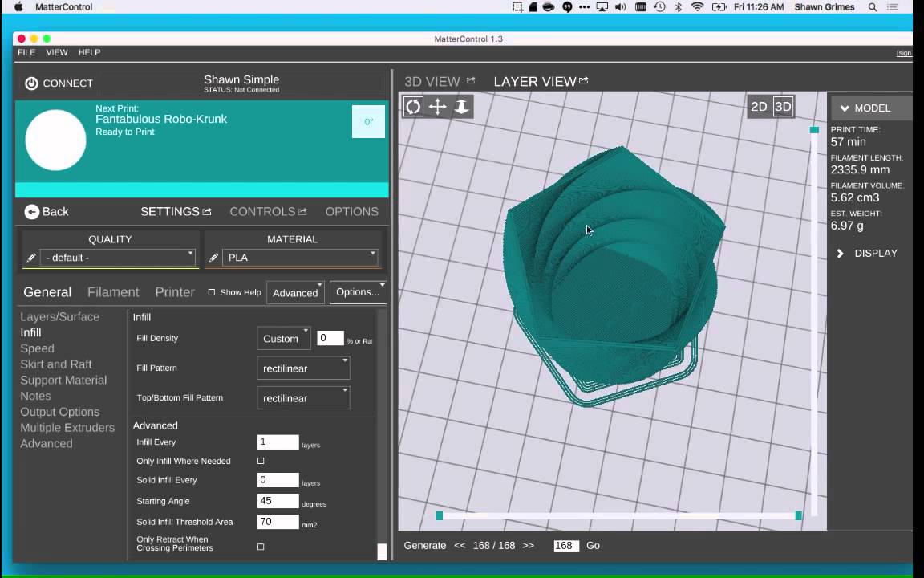This screenshot has height=578, width=924.
Task: Open the HELP menu
Action: [x=90, y=52]
